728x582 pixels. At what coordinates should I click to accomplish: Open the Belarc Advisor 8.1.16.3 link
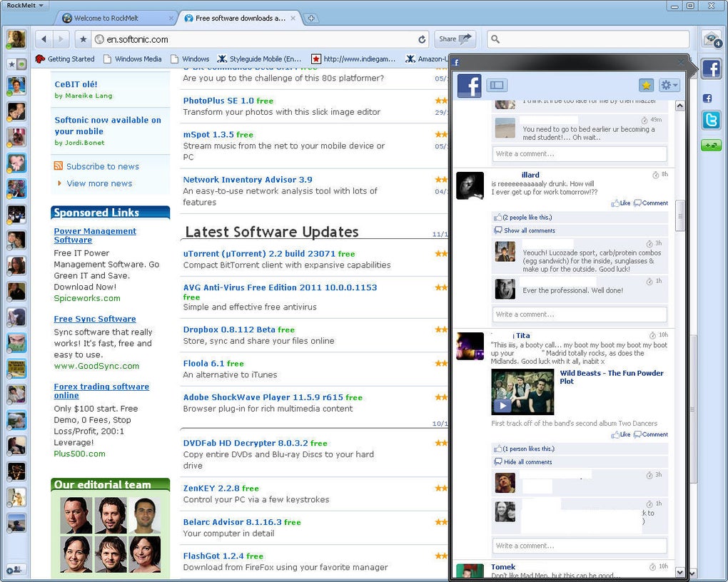tap(232, 522)
